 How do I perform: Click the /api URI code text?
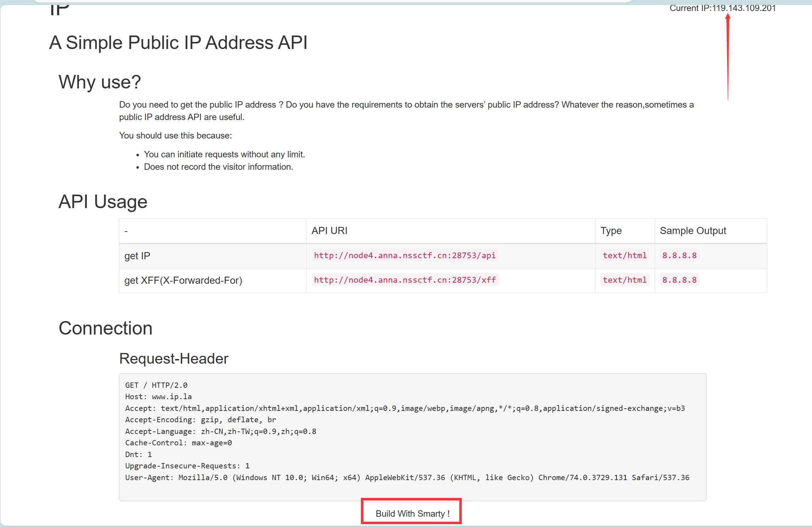tap(405, 255)
